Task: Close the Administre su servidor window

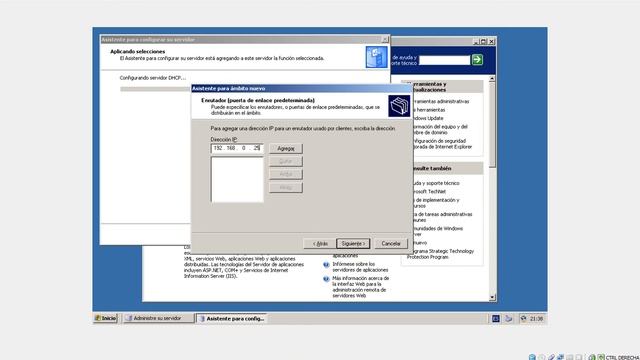Action: pos(491,41)
